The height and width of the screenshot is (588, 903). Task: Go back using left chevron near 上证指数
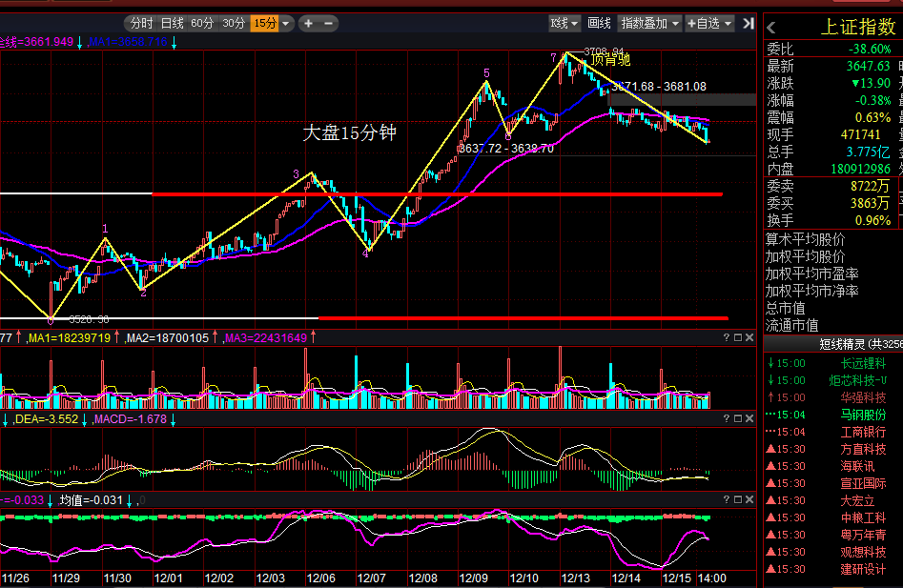pyautogui.click(x=771, y=27)
